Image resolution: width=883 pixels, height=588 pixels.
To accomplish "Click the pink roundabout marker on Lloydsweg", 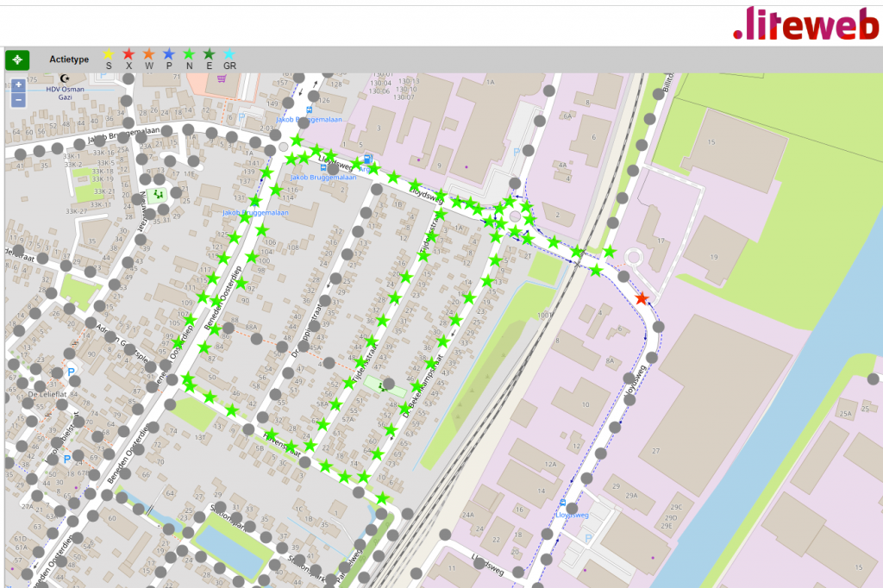I will tap(516, 216).
